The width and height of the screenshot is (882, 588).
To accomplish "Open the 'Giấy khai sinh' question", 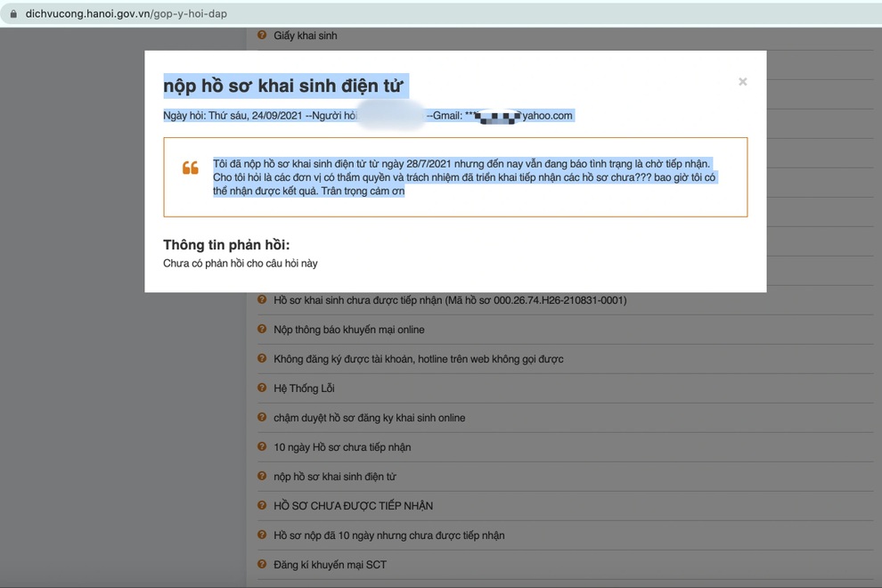I will [306, 36].
